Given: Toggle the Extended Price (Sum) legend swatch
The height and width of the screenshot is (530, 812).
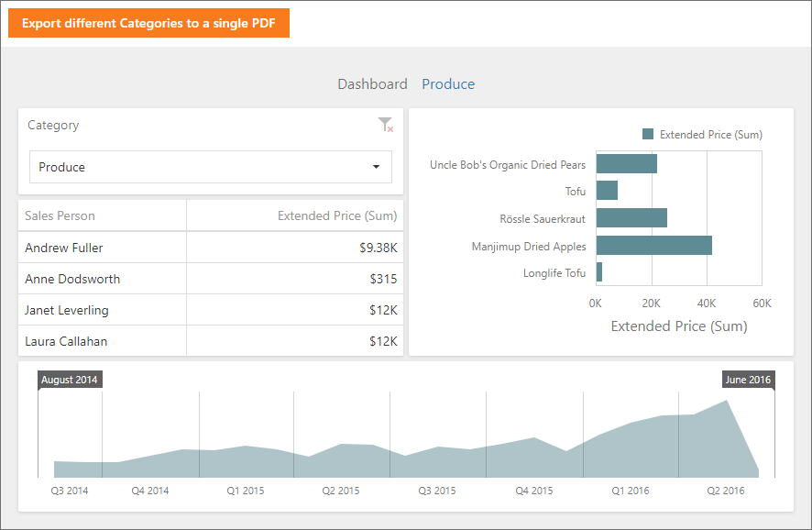Looking at the screenshot, I should (647, 134).
